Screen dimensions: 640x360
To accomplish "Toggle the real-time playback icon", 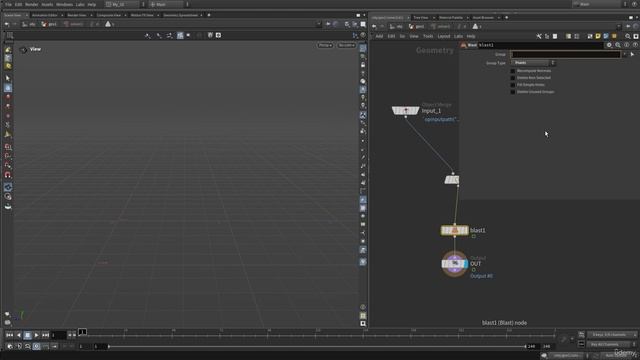I will (36, 347).
